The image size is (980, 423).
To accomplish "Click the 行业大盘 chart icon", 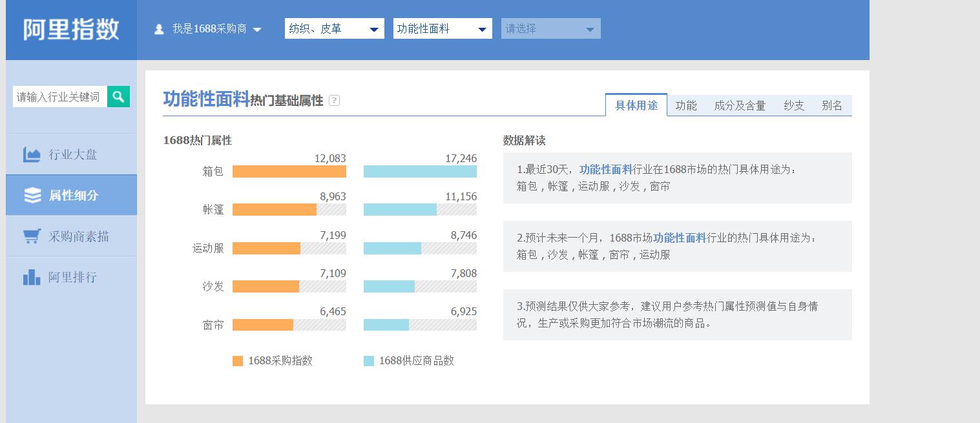I will [32, 154].
